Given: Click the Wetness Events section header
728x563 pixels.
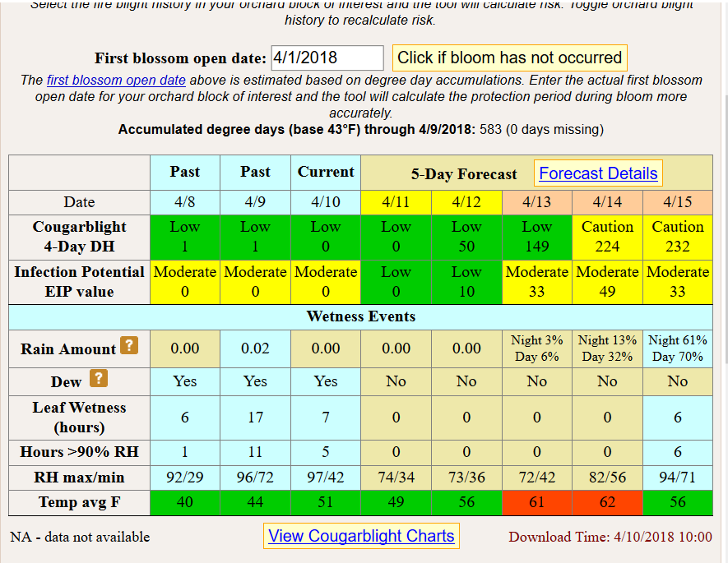Looking at the screenshot, I should point(359,316).
